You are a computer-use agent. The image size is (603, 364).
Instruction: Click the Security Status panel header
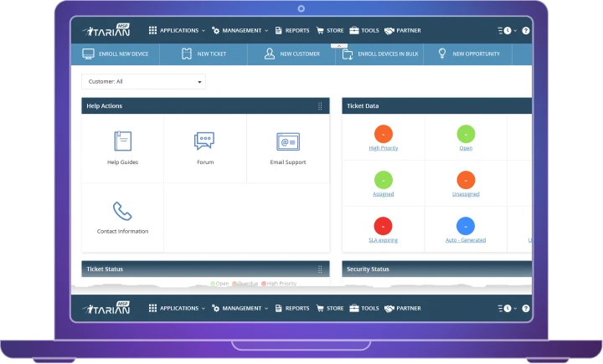click(x=437, y=269)
